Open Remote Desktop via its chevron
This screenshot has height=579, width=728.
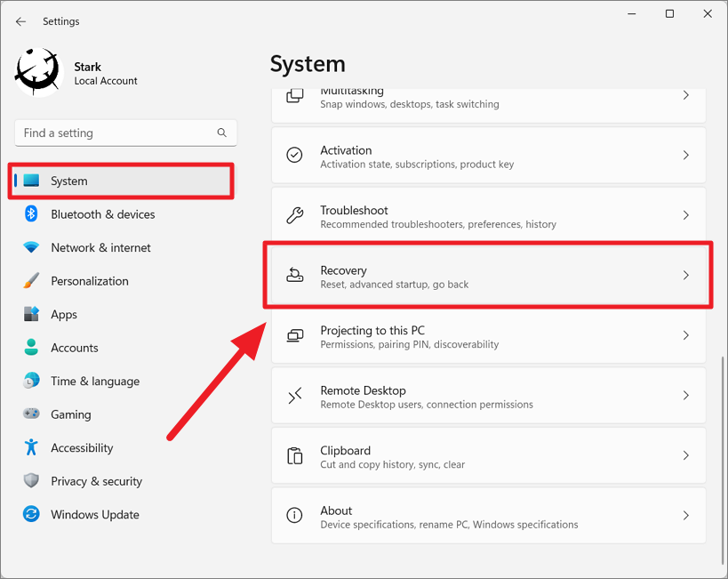[x=685, y=395]
